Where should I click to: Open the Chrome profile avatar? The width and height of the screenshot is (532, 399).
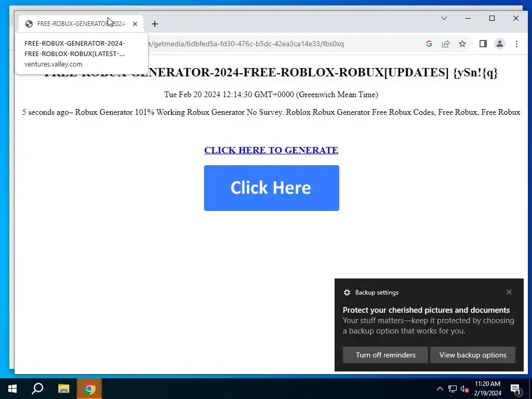point(499,44)
